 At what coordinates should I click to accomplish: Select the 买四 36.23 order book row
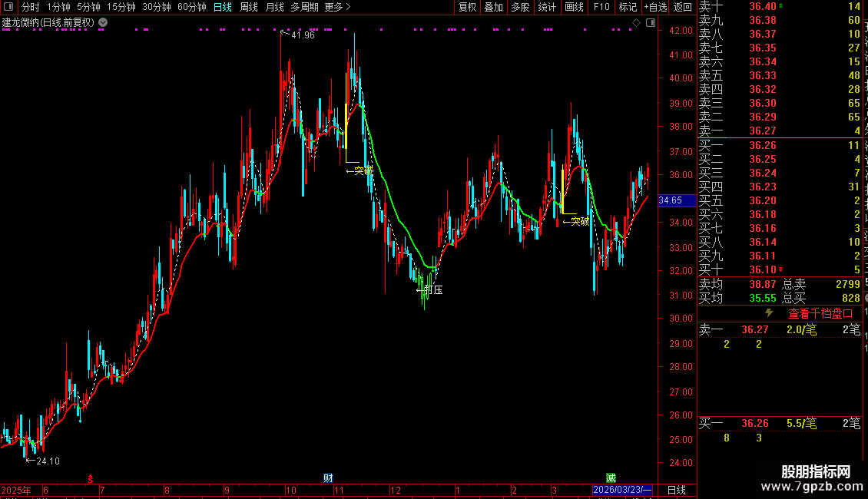[780, 187]
